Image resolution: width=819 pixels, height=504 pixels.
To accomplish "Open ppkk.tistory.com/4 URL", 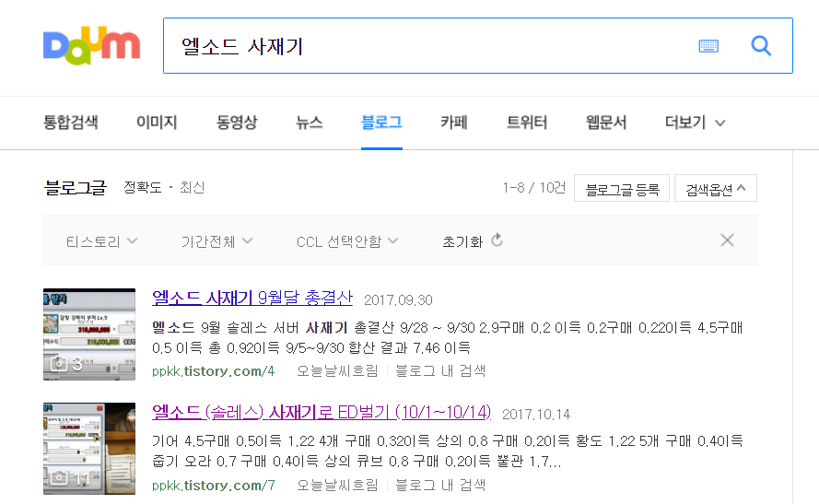I will [213, 370].
